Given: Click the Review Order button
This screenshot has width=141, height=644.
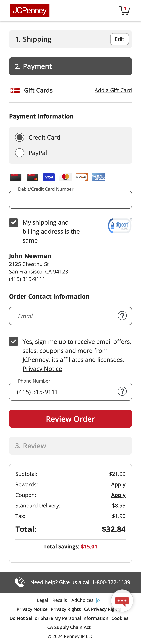Looking at the screenshot, I should click(70, 419).
